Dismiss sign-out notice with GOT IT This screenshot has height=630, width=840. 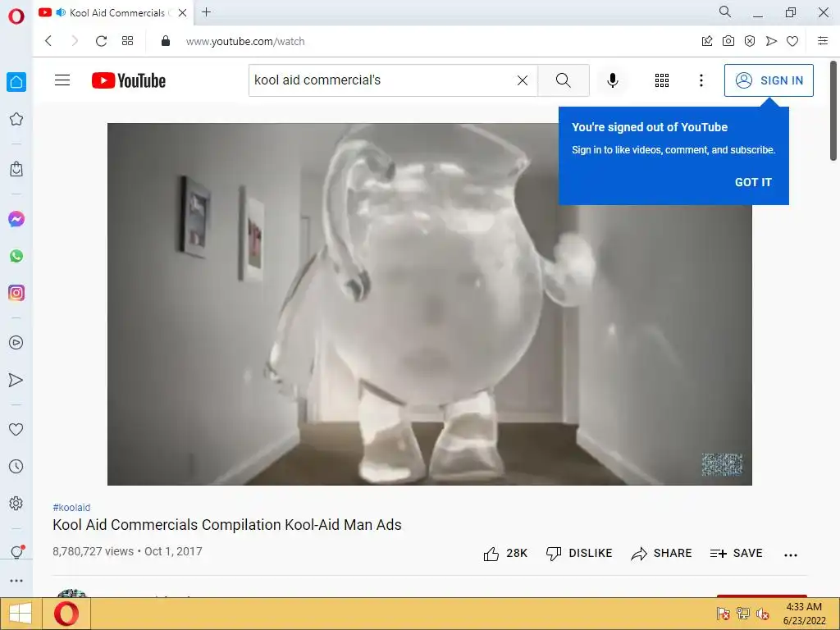coord(753,182)
